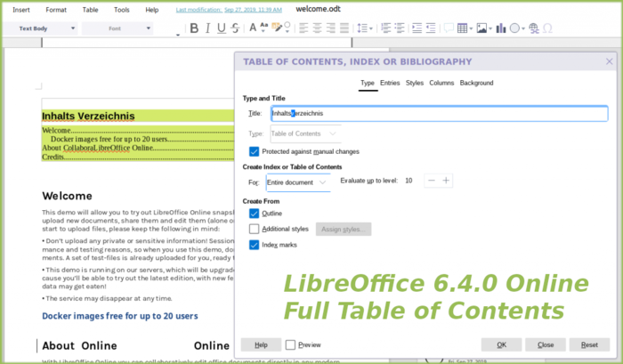The width and height of the screenshot is (623, 364).
Task: Expand the shapes dropdown arrow
Action: [523, 28]
